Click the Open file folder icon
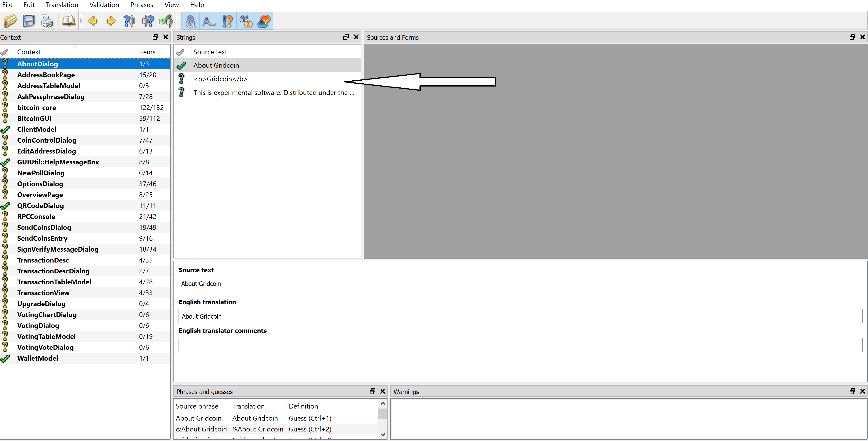This screenshot has height=441, width=868. tap(10, 21)
